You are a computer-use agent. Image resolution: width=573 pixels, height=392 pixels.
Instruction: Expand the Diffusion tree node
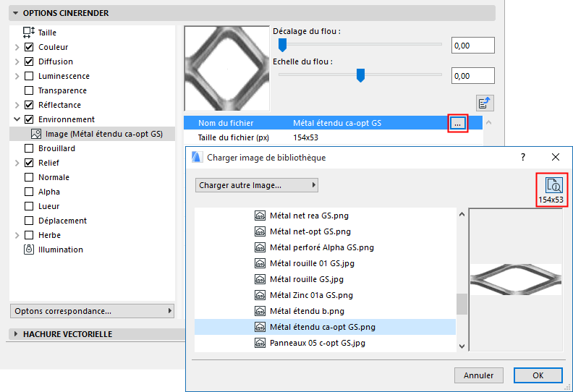click(17, 61)
